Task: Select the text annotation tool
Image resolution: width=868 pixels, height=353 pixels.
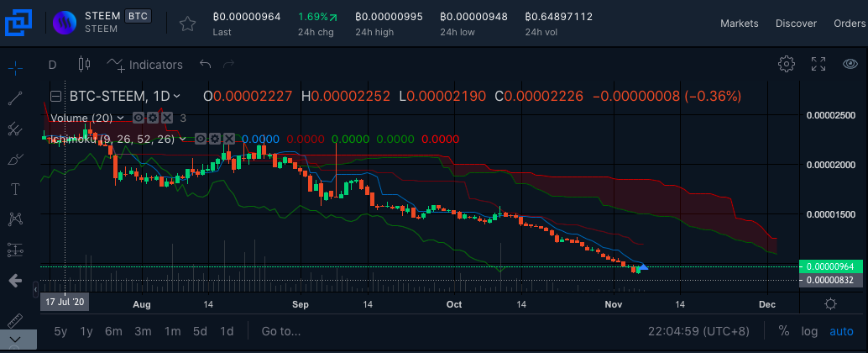Action: coord(15,189)
